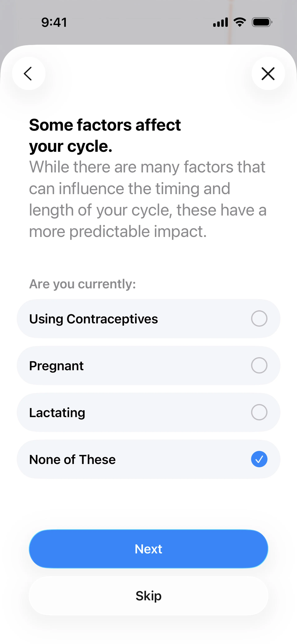
Task: Tap the 'Are you currently:' prompt
Action: point(82,284)
